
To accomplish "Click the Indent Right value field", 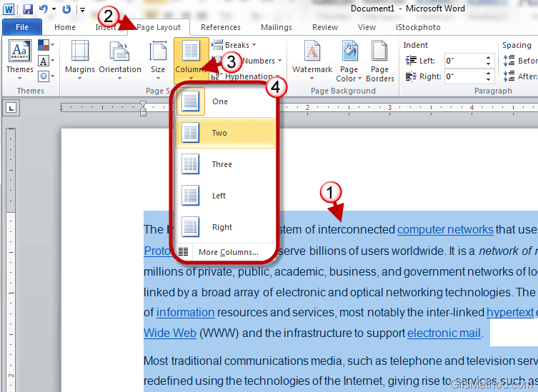I will point(463,76).
